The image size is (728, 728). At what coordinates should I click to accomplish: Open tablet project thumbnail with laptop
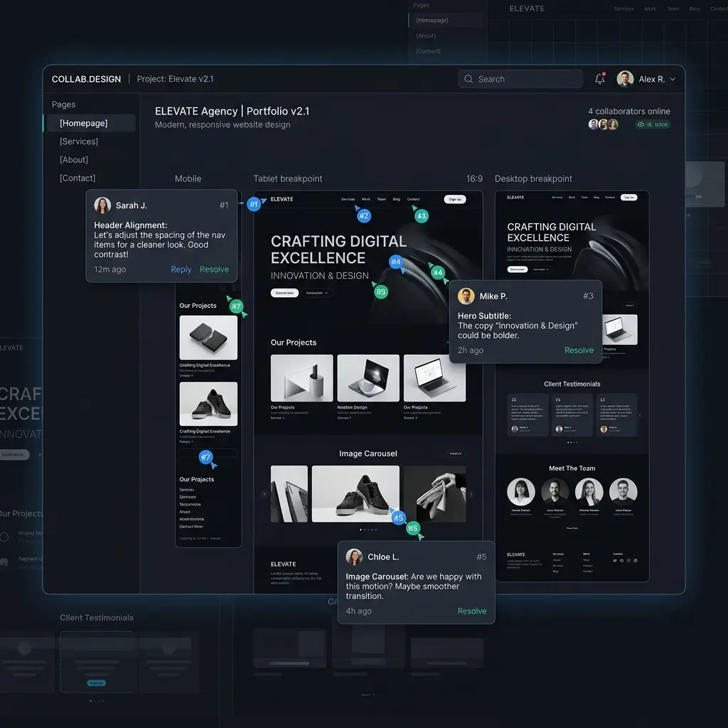click(x=434, y=378)
